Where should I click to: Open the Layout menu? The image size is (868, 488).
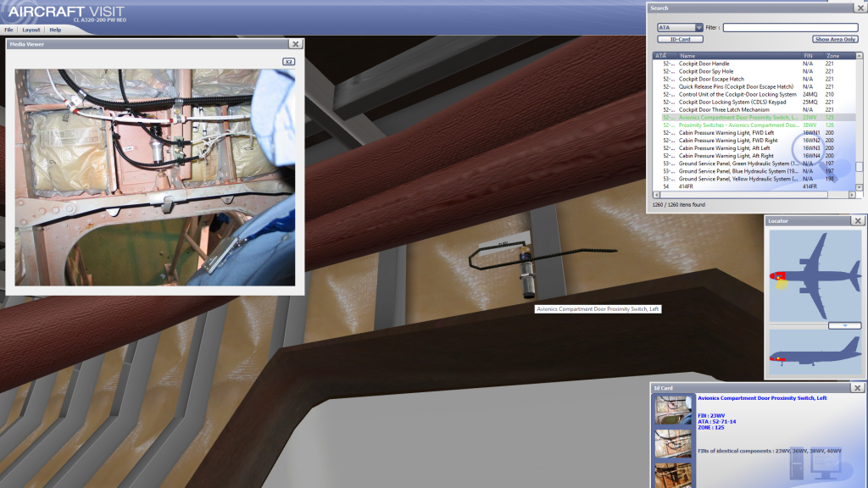31,30
